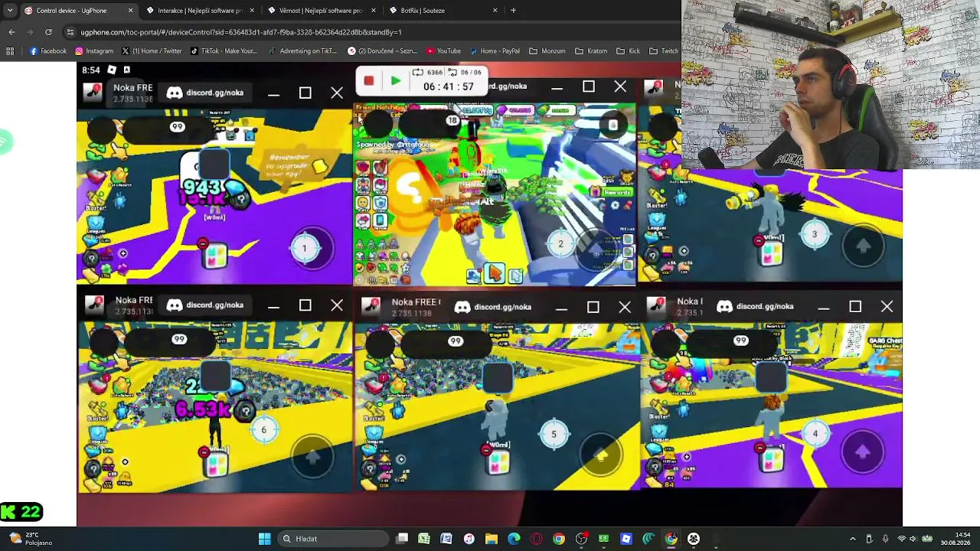Viewport: 980px width, 551px height.
Task: Expand the tab search dropdown
Action: [9, 11]
